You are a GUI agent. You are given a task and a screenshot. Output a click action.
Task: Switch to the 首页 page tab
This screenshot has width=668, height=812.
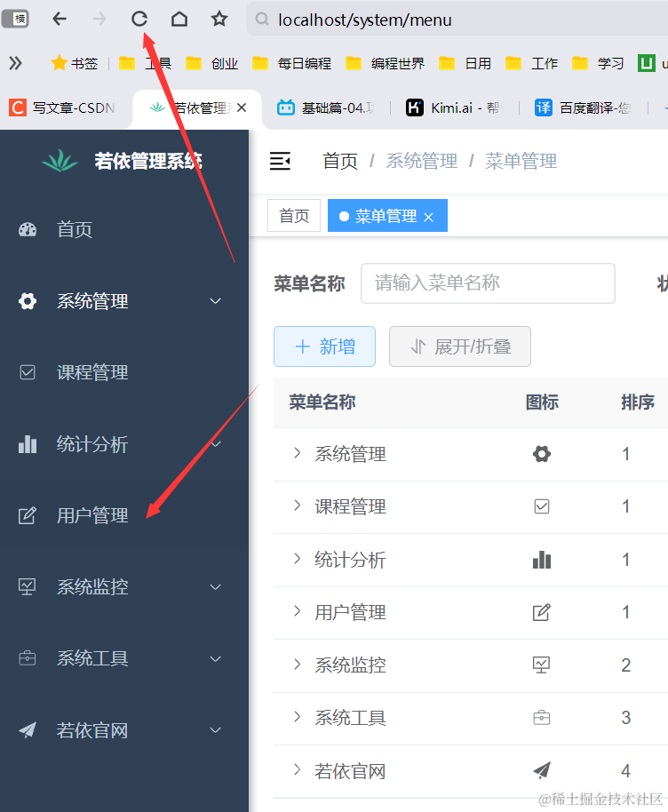tap(294, 216)
